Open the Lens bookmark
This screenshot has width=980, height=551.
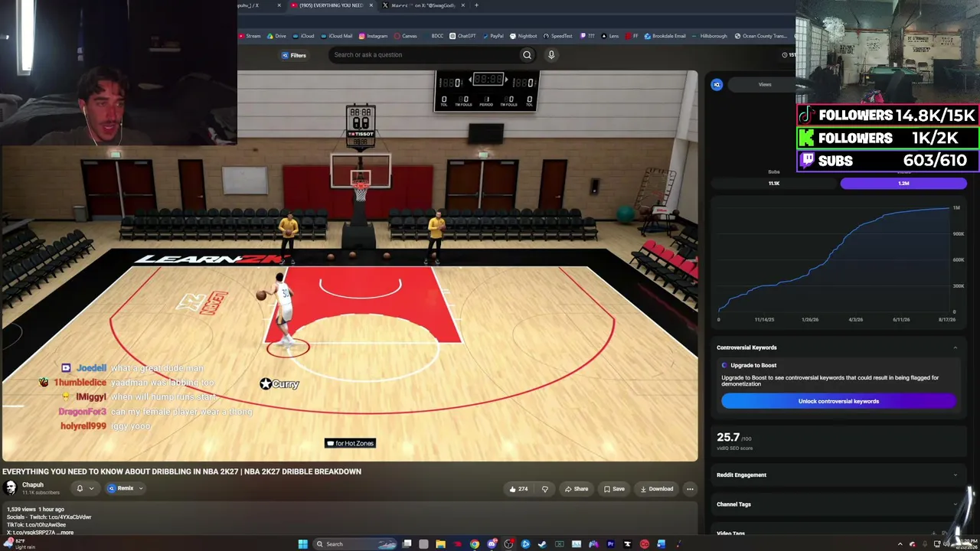(610, 36)
